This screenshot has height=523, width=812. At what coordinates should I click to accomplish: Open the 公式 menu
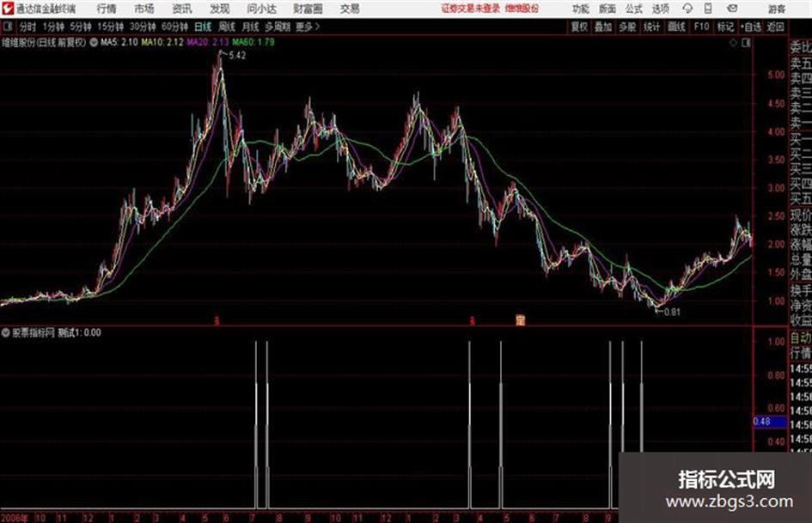tap(634, 9)
